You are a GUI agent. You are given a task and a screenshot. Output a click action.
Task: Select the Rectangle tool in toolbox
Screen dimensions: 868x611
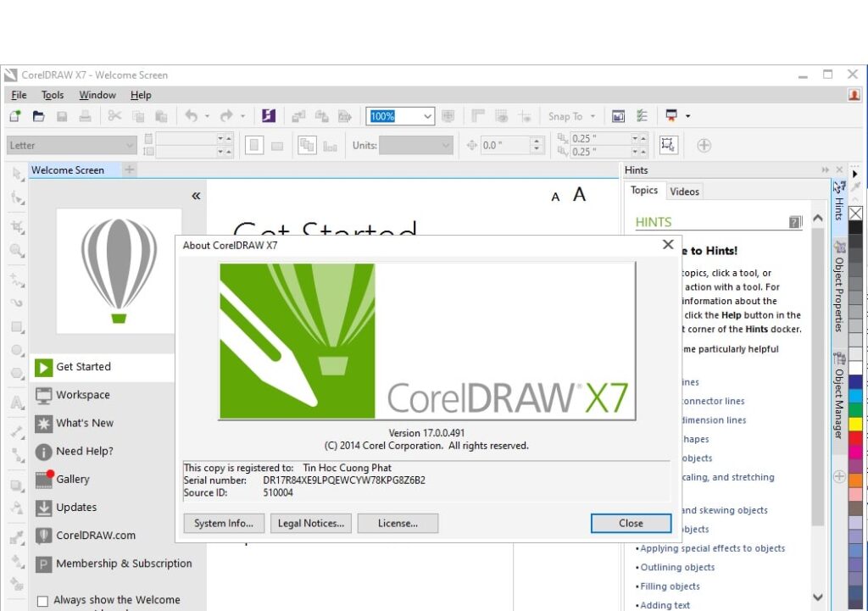(x=17, y=327)
